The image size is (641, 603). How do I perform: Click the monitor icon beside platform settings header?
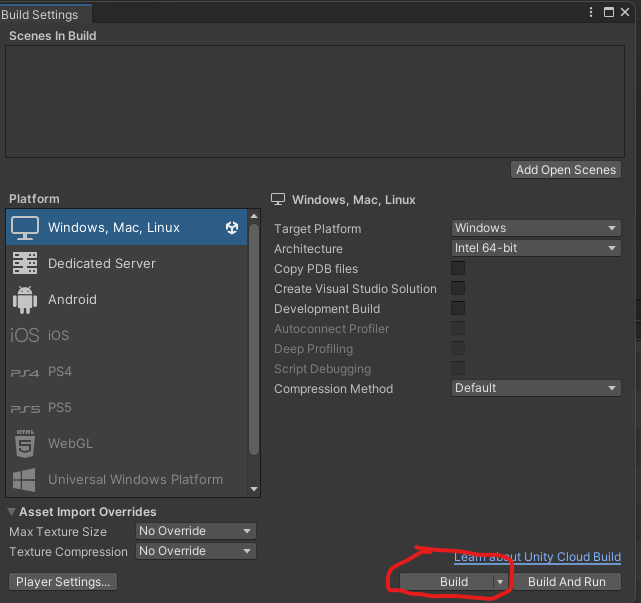(x=278, y=200)
